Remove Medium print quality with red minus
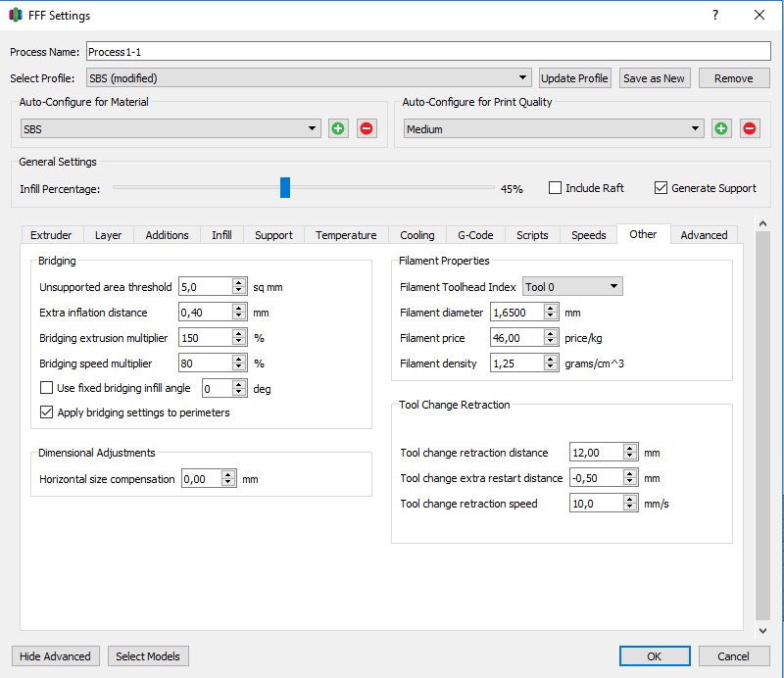The image size is (784, 678). tap(750, 128)
